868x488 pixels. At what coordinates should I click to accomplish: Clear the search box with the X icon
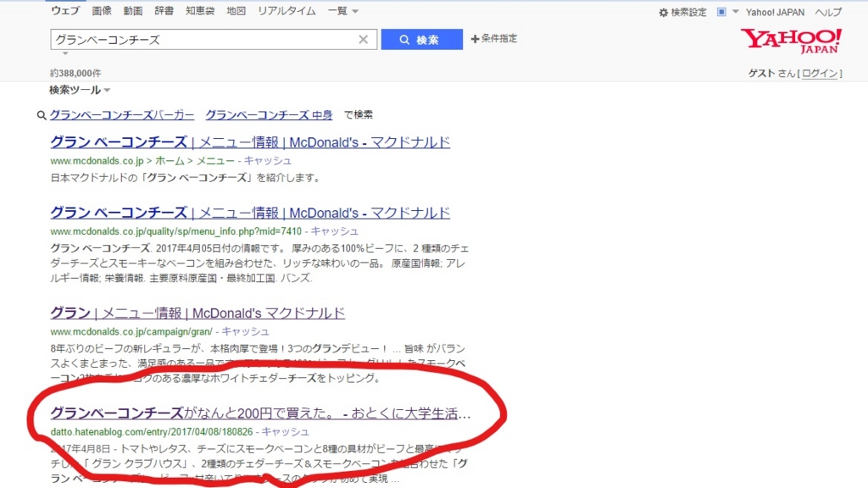point(363,39)
